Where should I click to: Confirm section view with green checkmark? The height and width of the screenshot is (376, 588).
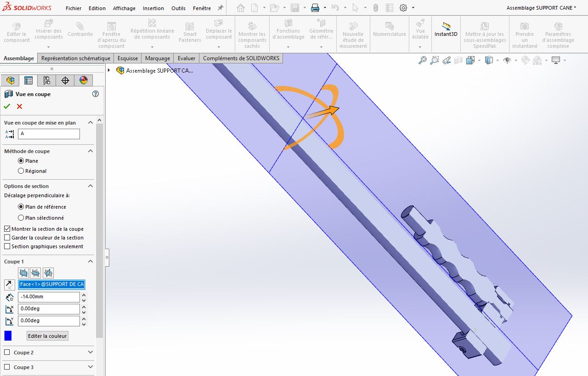point(7,107)
